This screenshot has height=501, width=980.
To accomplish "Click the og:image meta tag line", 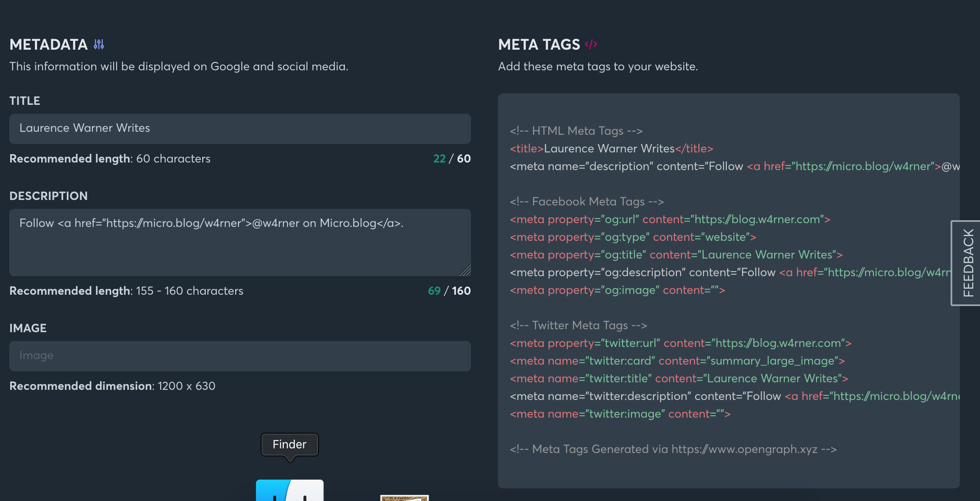I will 617,290.
